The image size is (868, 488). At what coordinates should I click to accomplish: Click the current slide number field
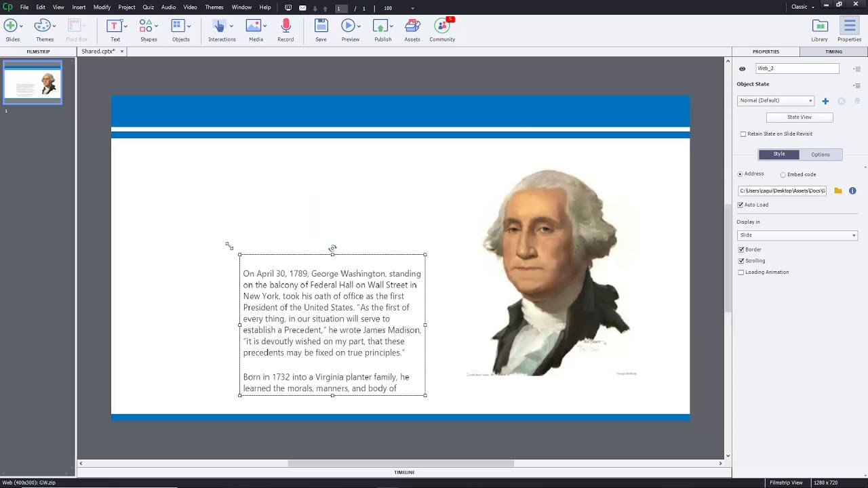coord(341,8)
